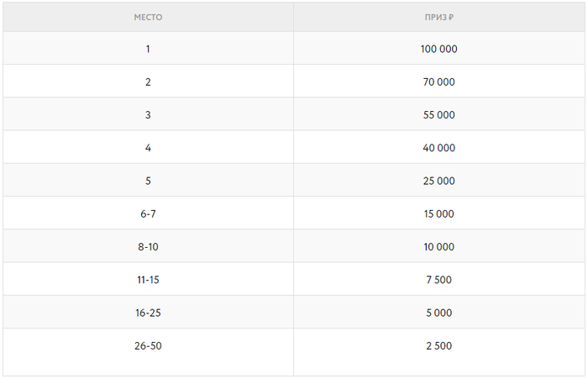Select the 16-25 place range cell
Image resolution: width=588 pixels, height=379 pixels.
coord(148,313)
